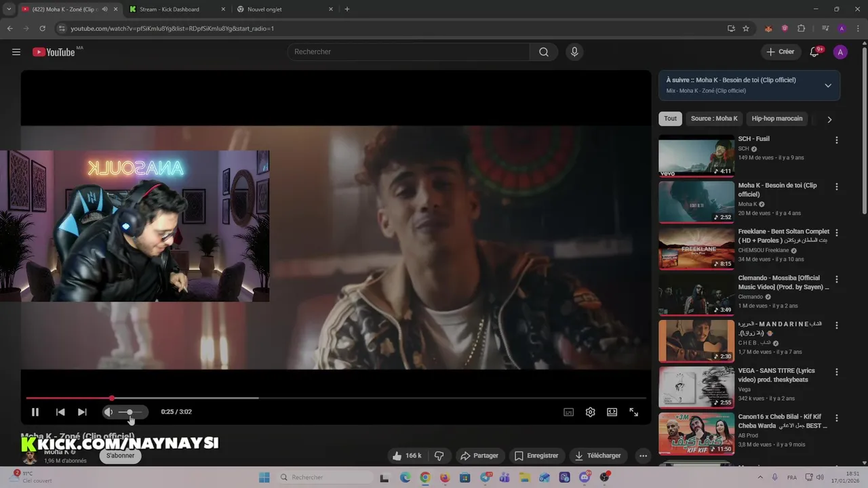Show more filter chips with right arrow
The width and height of the screenshot is (868, 488).
coord(829,119)
